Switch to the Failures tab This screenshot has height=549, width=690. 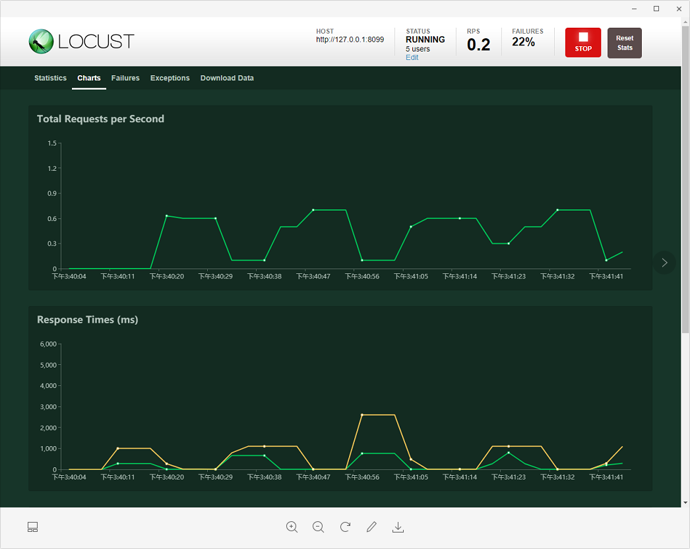click(125, 78)
